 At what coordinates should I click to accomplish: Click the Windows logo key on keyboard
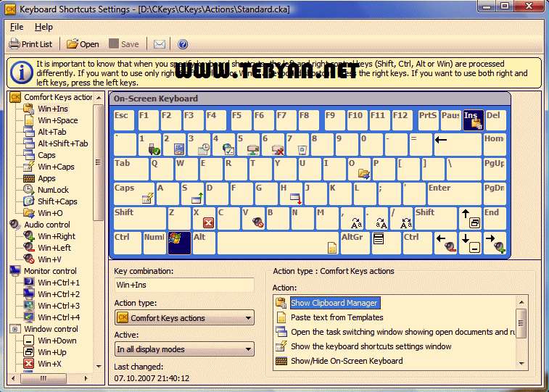pos(180,243)
